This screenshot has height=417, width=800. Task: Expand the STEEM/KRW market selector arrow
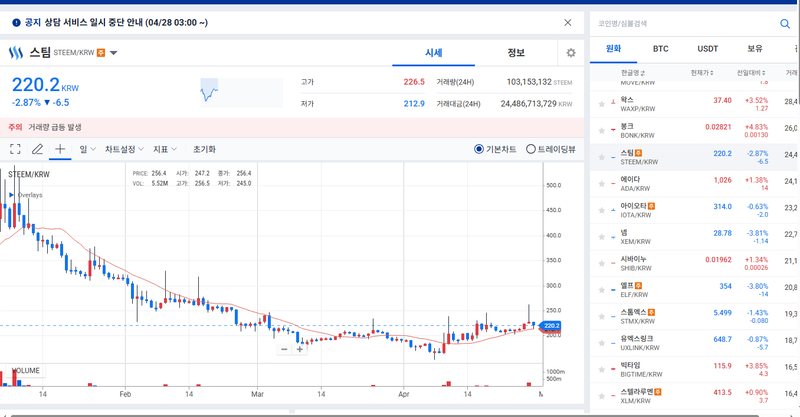[x=113, y=53]
